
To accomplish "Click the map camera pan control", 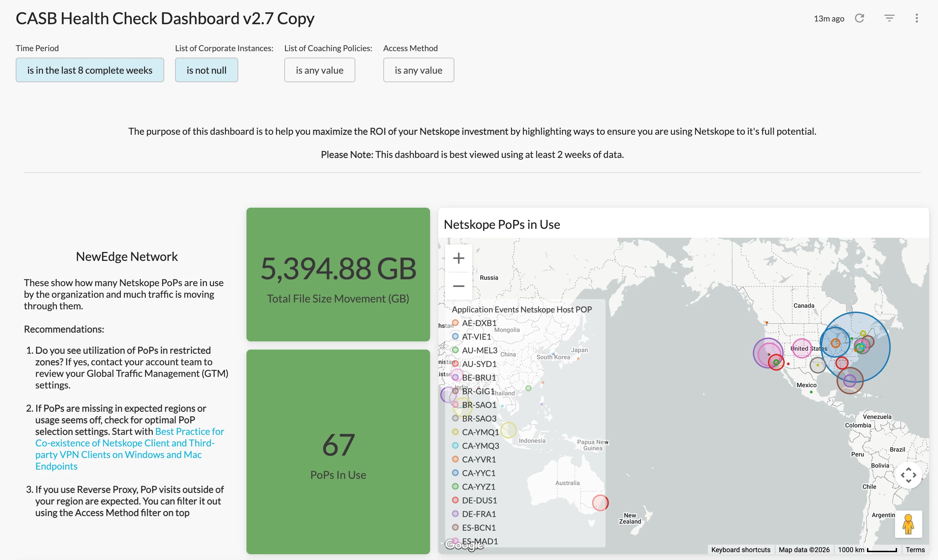I will (908, 475).
